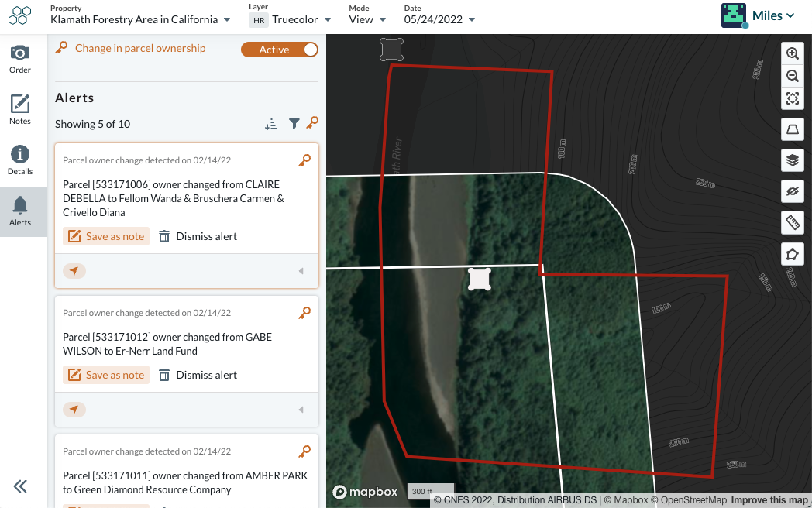Zoom out on the map
The width and height of the screenshot is (812, 508).
click(x=793, y=76)
